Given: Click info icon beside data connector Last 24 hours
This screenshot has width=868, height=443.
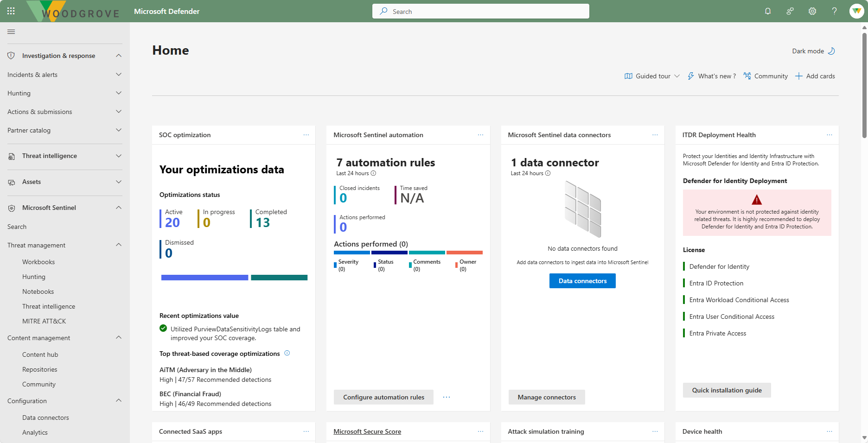Looking at the screenshot, I should pos(548,173).
